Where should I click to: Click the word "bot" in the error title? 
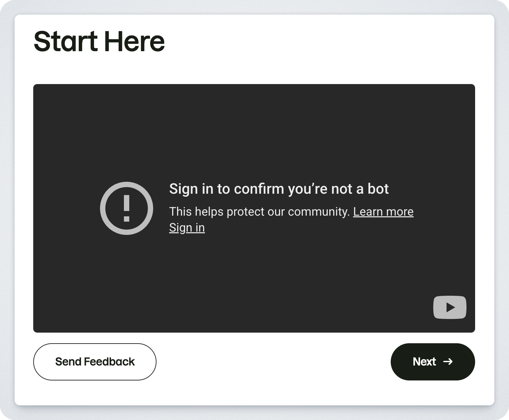pos(378,189)
